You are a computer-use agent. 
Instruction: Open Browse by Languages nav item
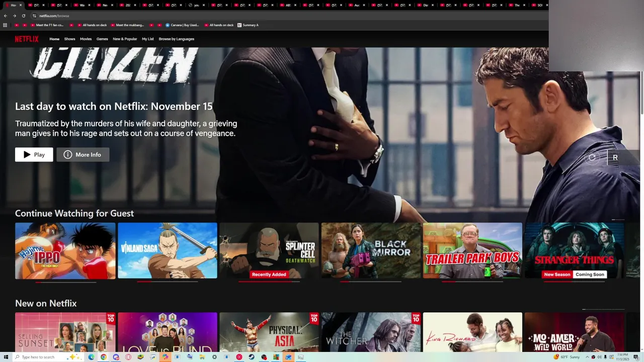pyautogui.click(x=177, y=39)
